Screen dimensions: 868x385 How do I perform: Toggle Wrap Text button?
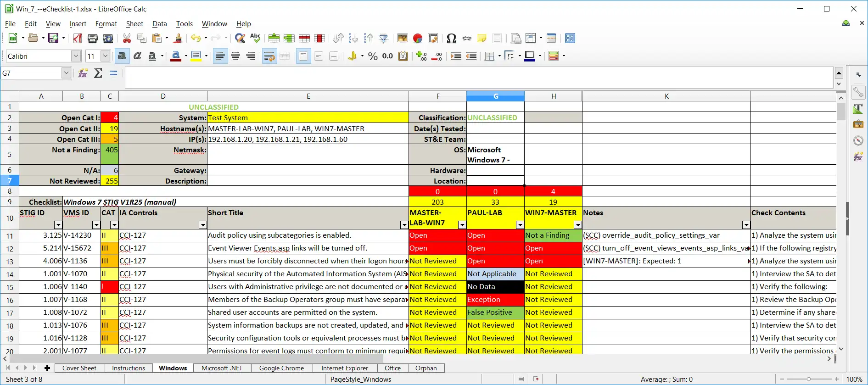(x=269, y=56)
